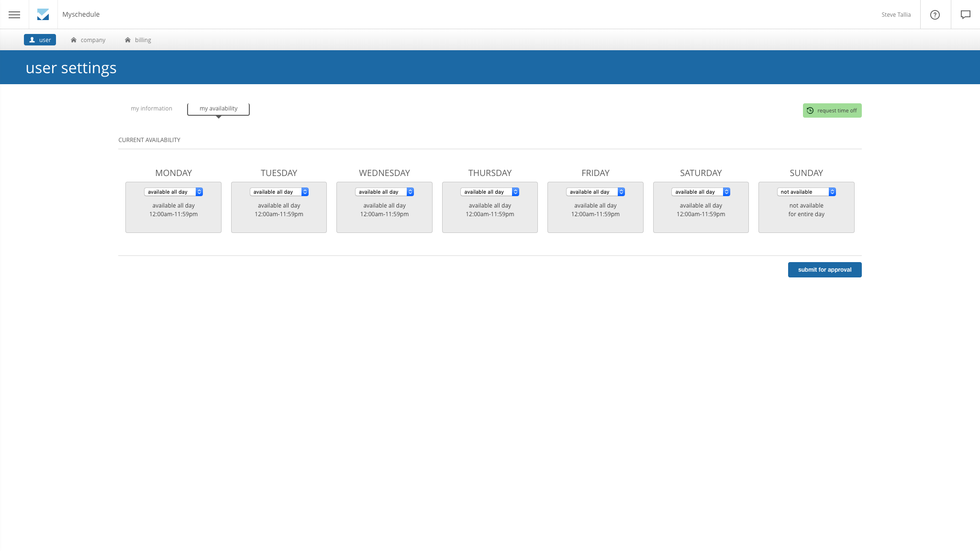Open Monday availability dropdown
Viewport: 980px width, 551px height.
click(x=173, y=192)
